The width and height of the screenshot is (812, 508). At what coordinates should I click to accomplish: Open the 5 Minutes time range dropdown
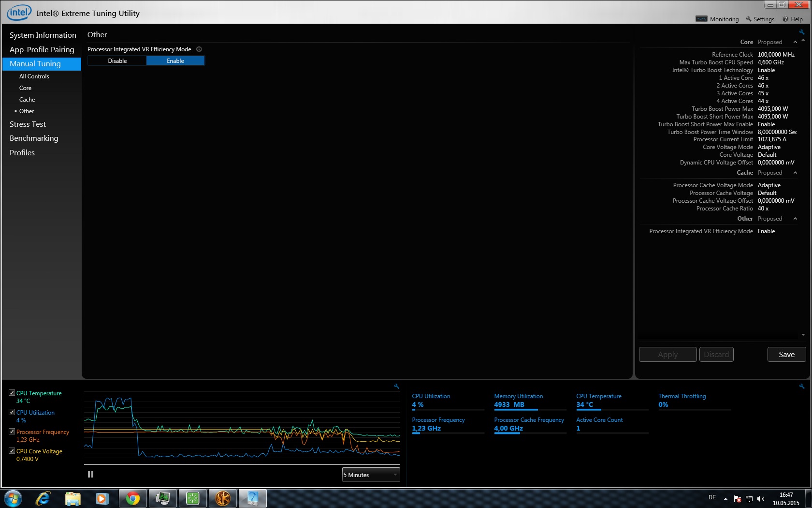(371, 475)
